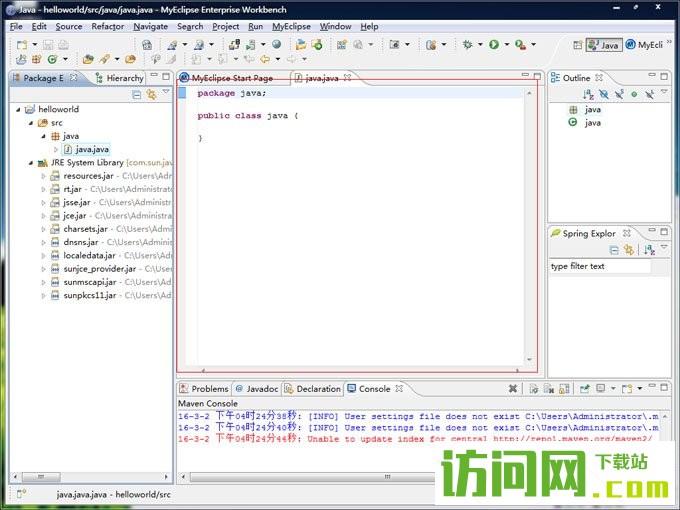Click the Collapse All icon in Spring Explorer

614,250
